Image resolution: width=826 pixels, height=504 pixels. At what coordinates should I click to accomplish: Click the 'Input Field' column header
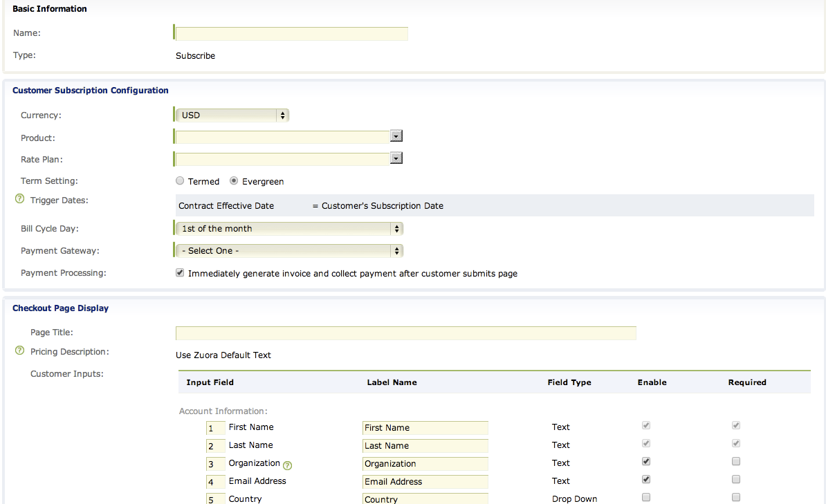[x=210, y=382]
